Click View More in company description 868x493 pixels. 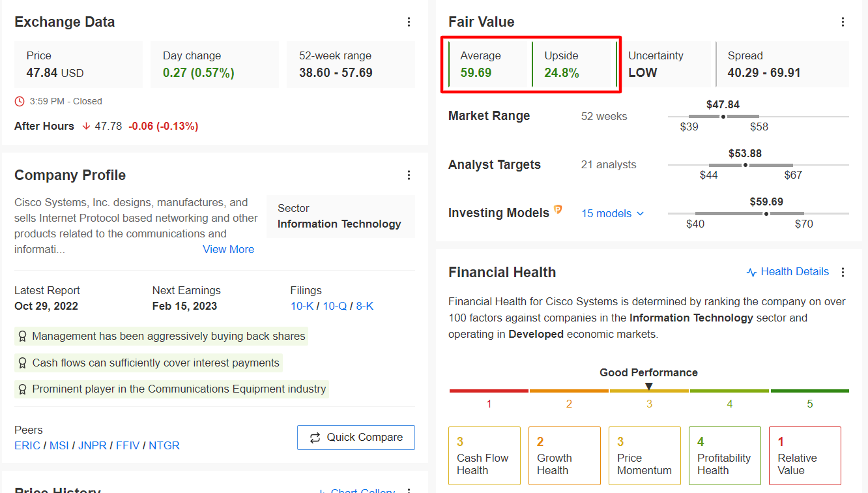(x=229, y=249)
